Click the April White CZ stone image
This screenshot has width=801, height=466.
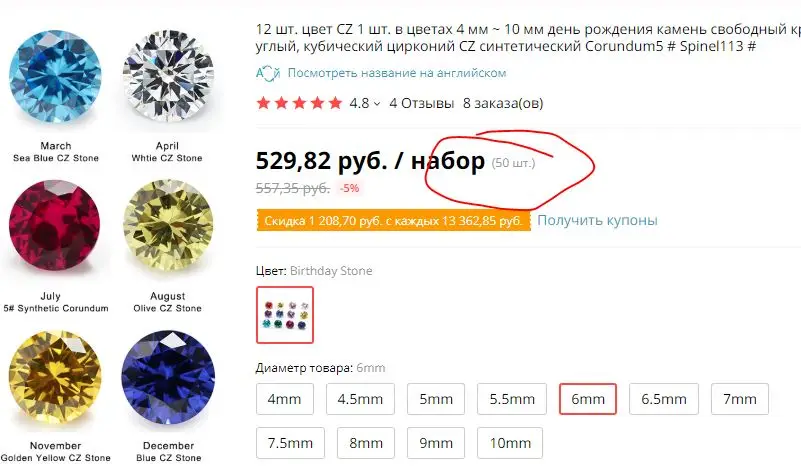[x=168, y=76]
